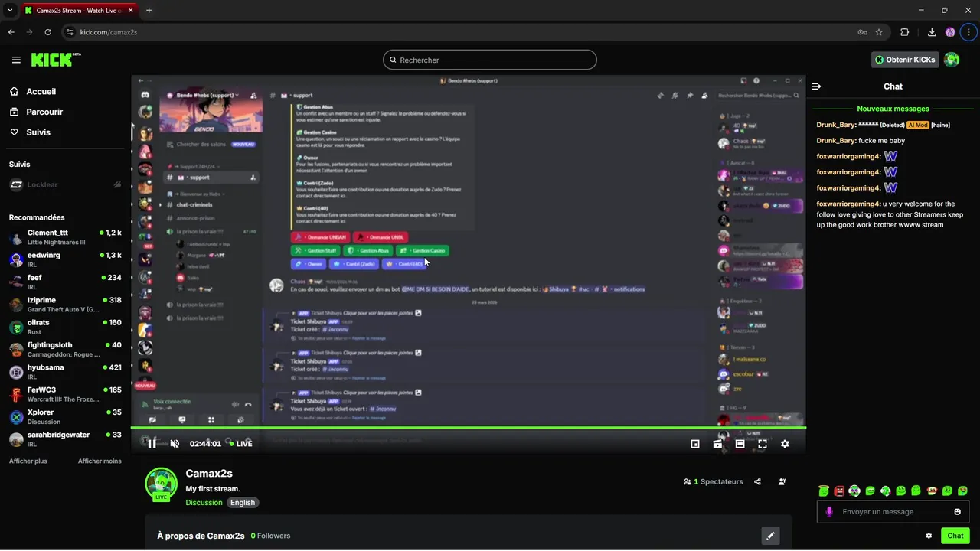Open recommended channel Xplorer
980x551 pixels.
point(65,416)
